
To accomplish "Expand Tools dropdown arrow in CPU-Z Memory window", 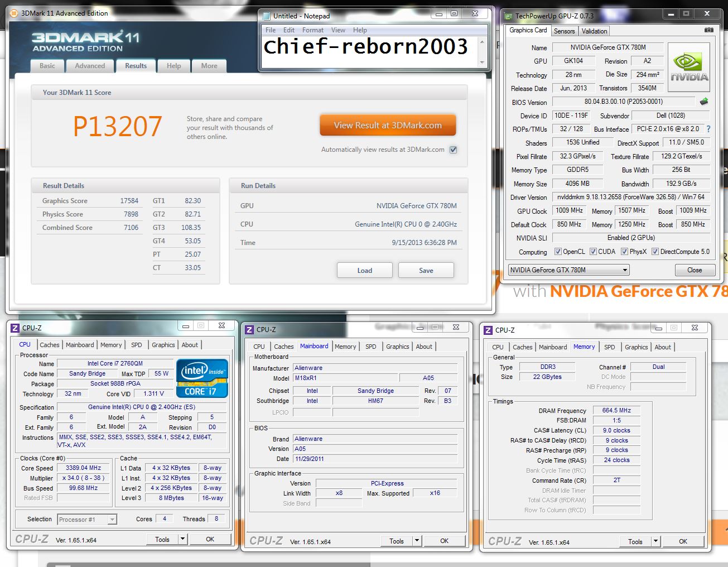I will [655, 541].
